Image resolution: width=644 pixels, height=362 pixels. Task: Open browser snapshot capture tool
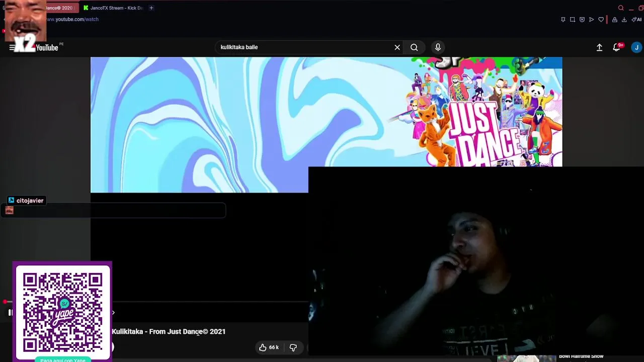[x=573, y=20]
